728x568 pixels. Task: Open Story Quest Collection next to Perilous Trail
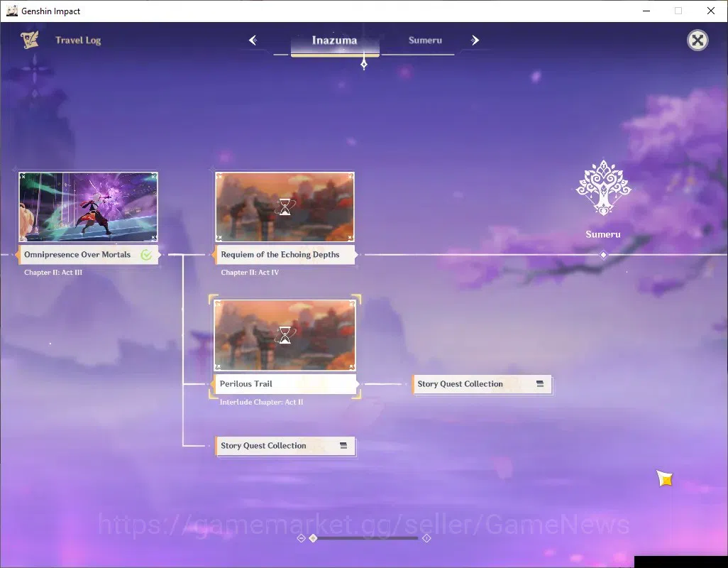click(482, 384)
